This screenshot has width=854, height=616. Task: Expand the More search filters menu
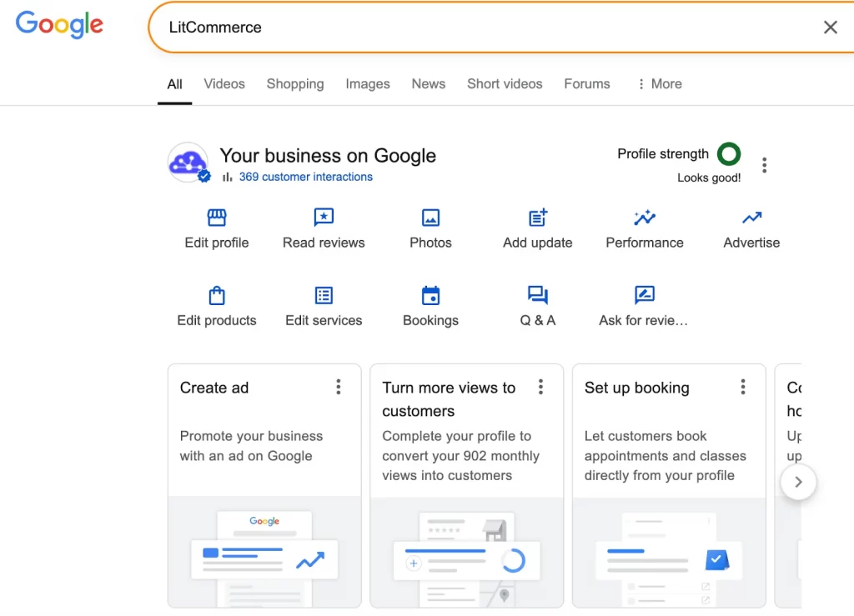pos(660,84)
